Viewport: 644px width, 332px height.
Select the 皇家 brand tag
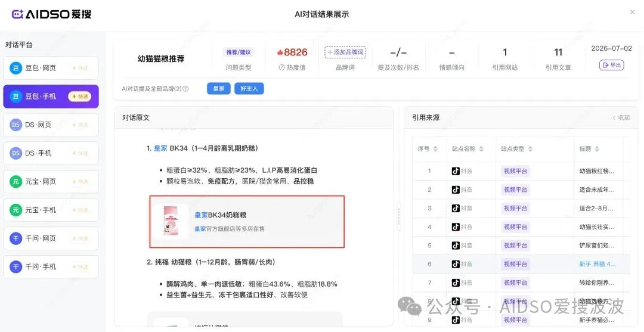tap(219, 89)
